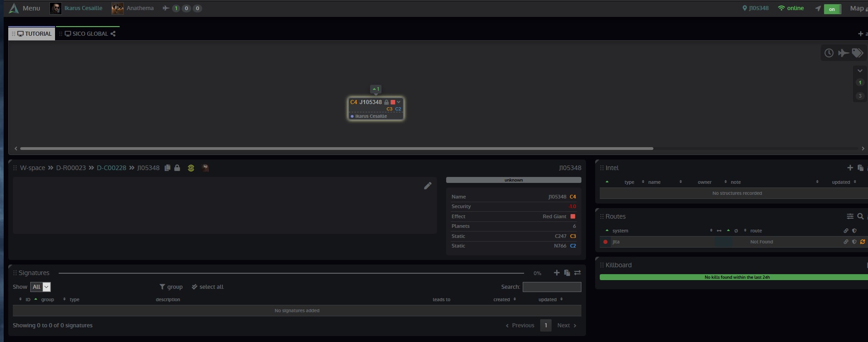Image resolution: width=868 pixels, height=342 pixels.
Task: Open the Show 'All' filter dropdown
Action: point(40,287)
